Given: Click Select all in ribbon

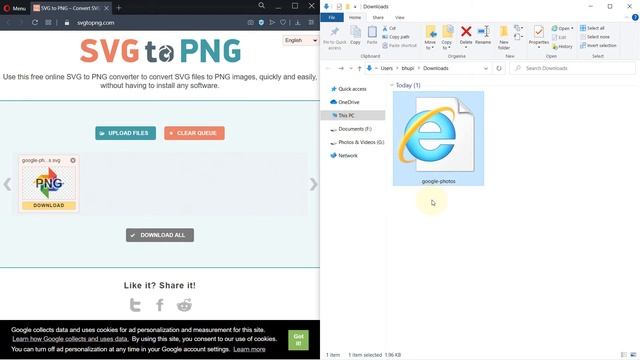Looking at the screenshot, I should coord(592,28).
